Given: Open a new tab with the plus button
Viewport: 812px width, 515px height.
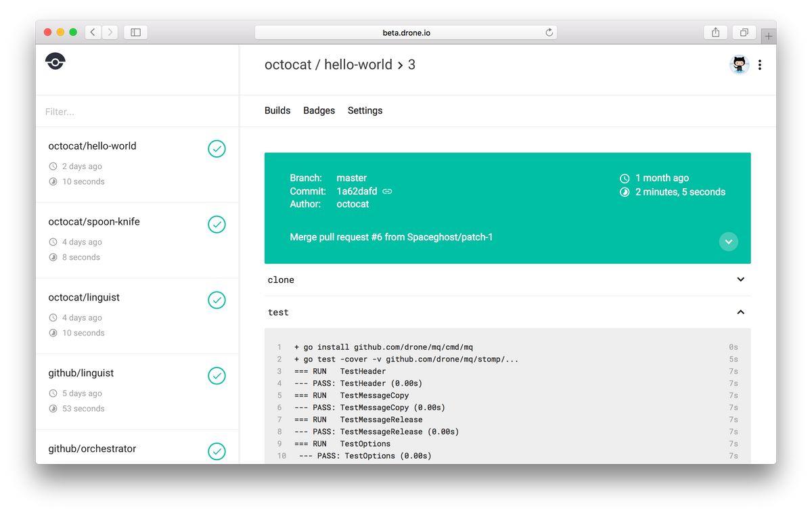Looking at the screenshot, I should click(x=769, y=37).
